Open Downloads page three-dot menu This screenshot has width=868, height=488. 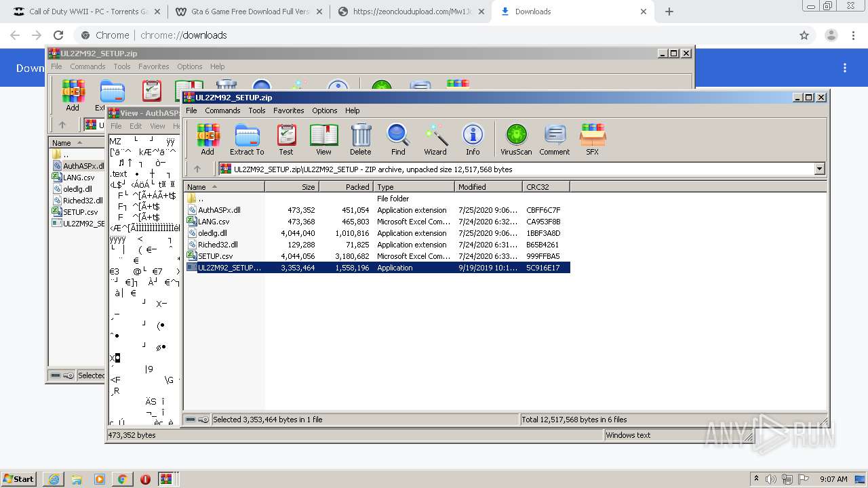click(845, 68)
